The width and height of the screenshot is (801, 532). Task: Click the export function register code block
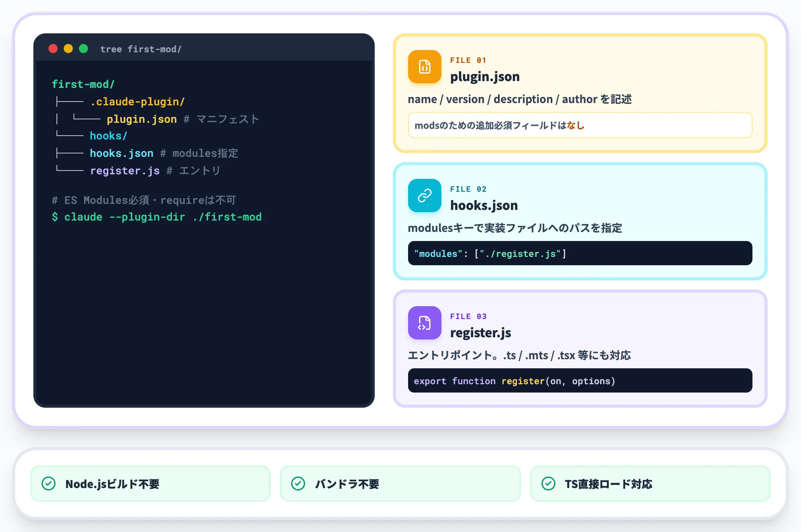click(x=580, y=380)
